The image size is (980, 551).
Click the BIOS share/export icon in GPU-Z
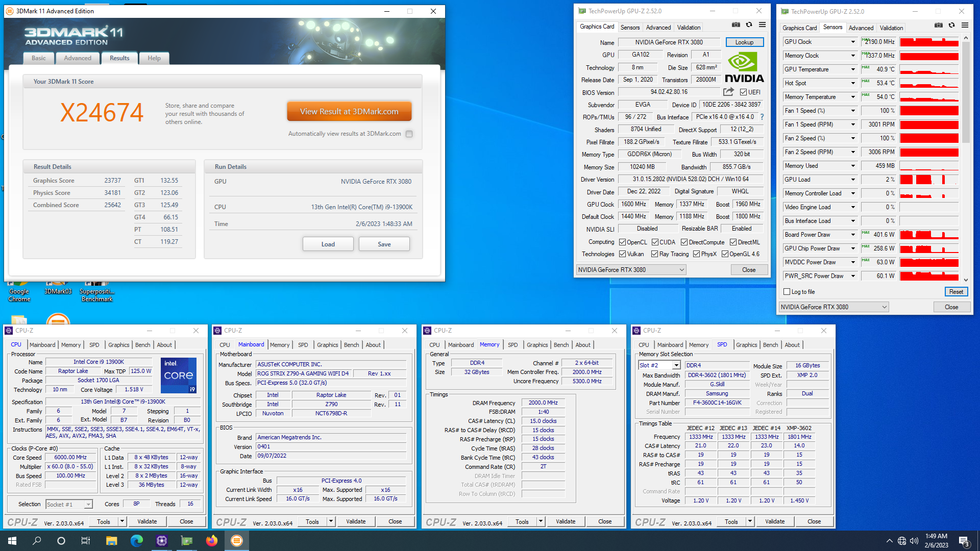(x=728, y=92)
